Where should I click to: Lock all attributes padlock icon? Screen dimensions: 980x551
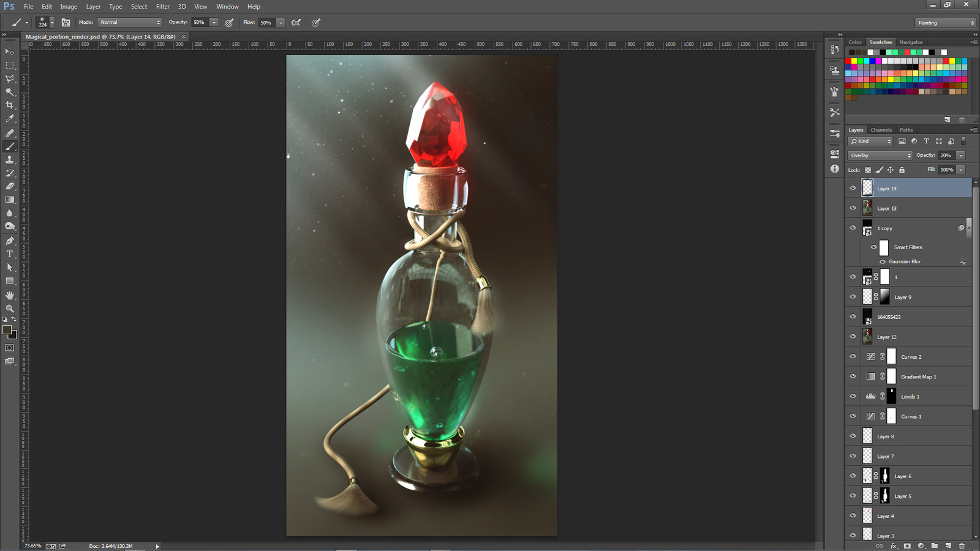pyautogui.click(x=902, y=170)
